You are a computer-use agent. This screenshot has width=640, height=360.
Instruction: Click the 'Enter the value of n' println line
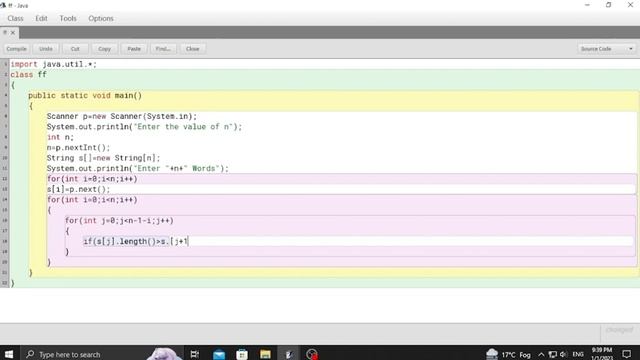144,127
